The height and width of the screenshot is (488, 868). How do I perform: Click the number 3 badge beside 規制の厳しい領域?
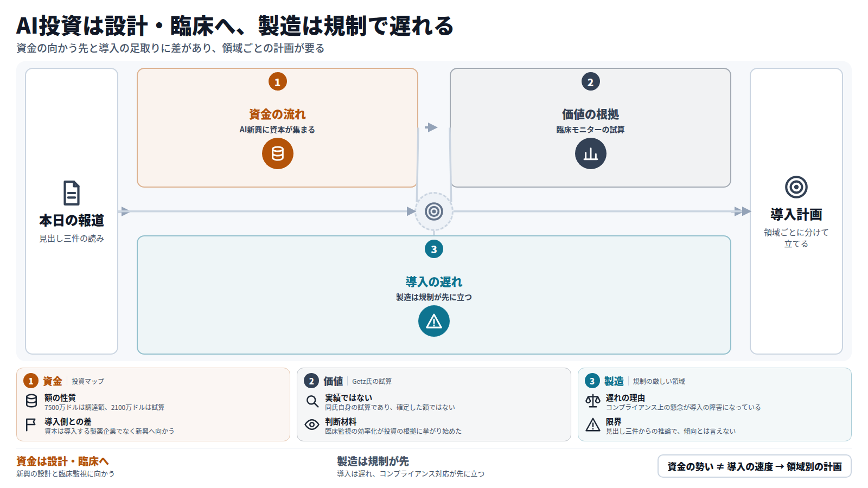tap(592, 381)
